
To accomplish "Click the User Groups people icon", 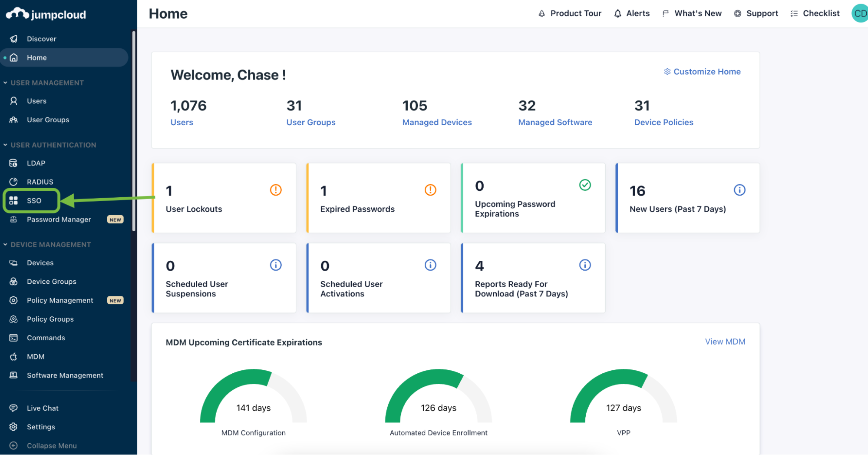I will pyautogui.click(x=14, y=120).
